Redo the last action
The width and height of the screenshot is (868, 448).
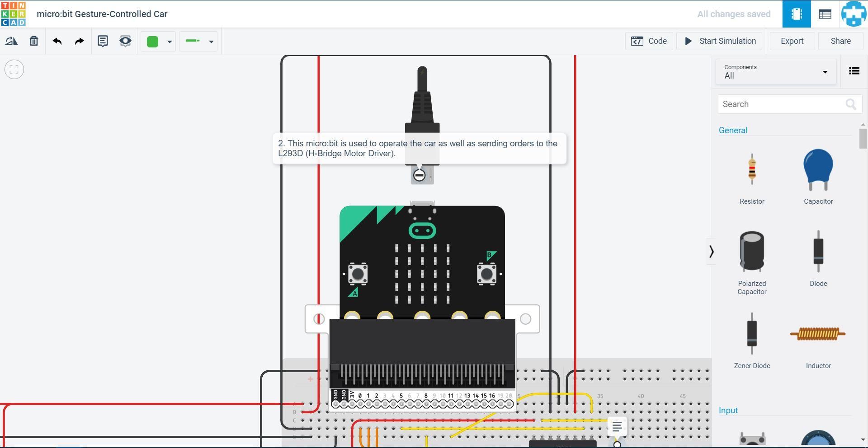point(79,41)
